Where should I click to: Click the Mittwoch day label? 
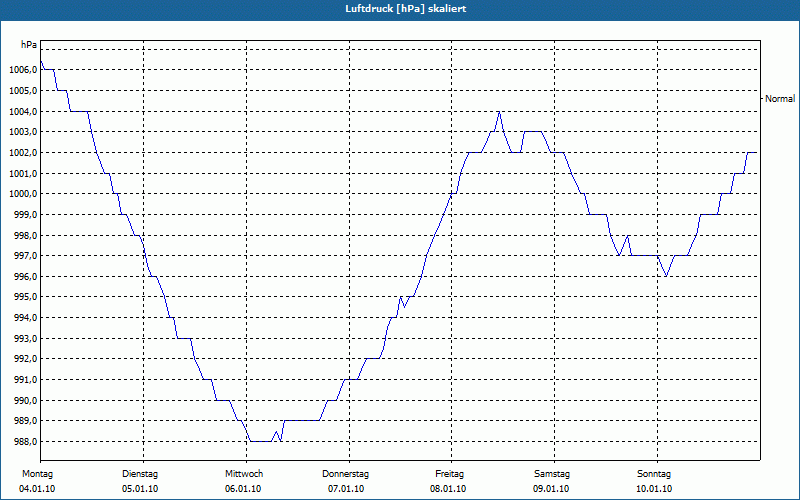pos(244,474)
